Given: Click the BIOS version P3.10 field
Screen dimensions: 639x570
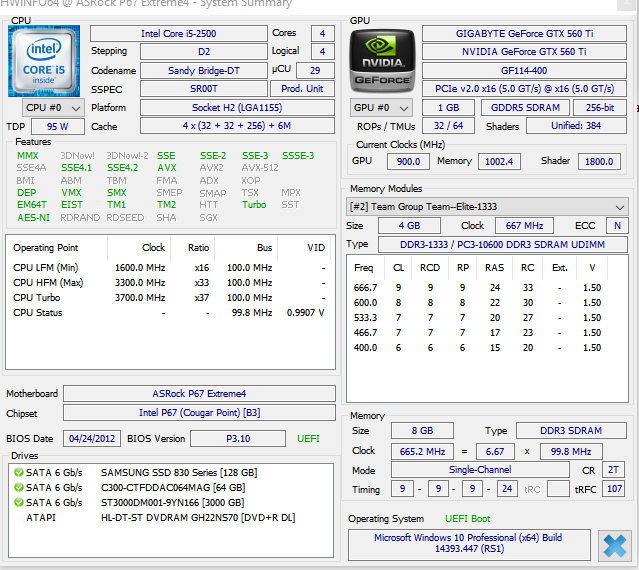Looking at the screenshot, I should [238, 438].
